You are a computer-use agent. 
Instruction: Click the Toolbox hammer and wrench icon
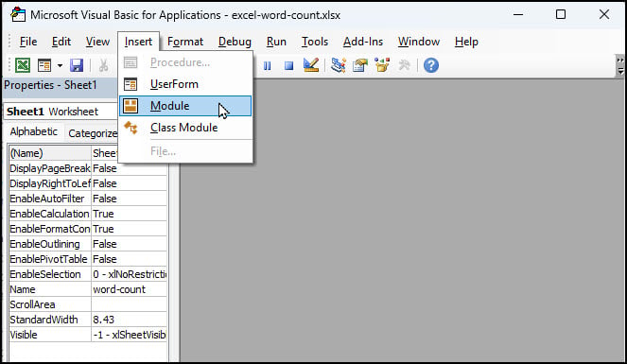coord(404,65)
